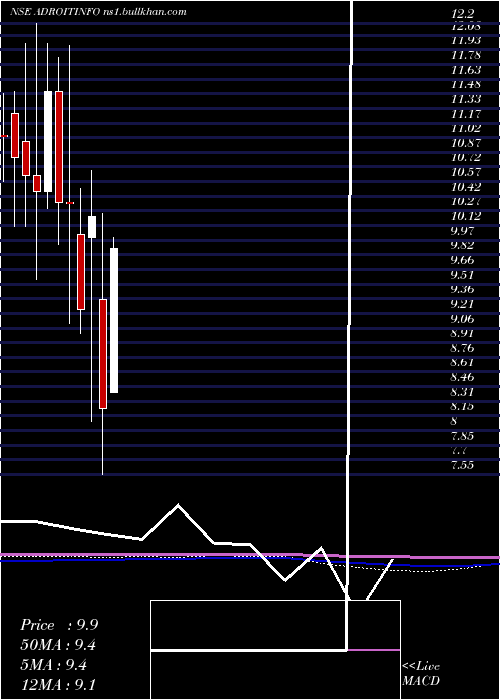Select the 7.85 axis value
This screenshot has width=500, height=700.
click(462, 435)
